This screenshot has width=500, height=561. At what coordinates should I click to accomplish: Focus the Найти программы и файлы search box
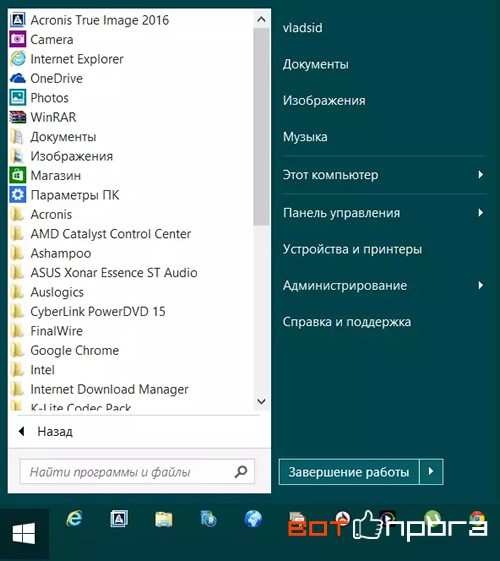137,472
